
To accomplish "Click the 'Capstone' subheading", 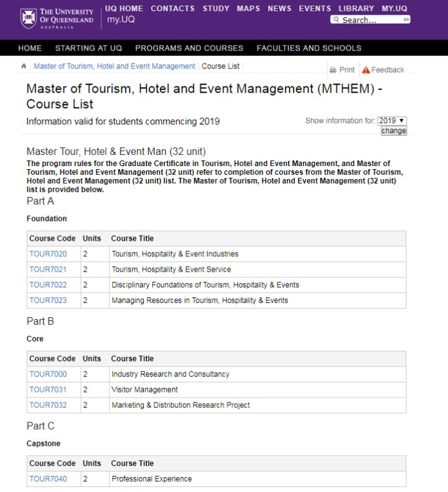I will pos(44,443).
